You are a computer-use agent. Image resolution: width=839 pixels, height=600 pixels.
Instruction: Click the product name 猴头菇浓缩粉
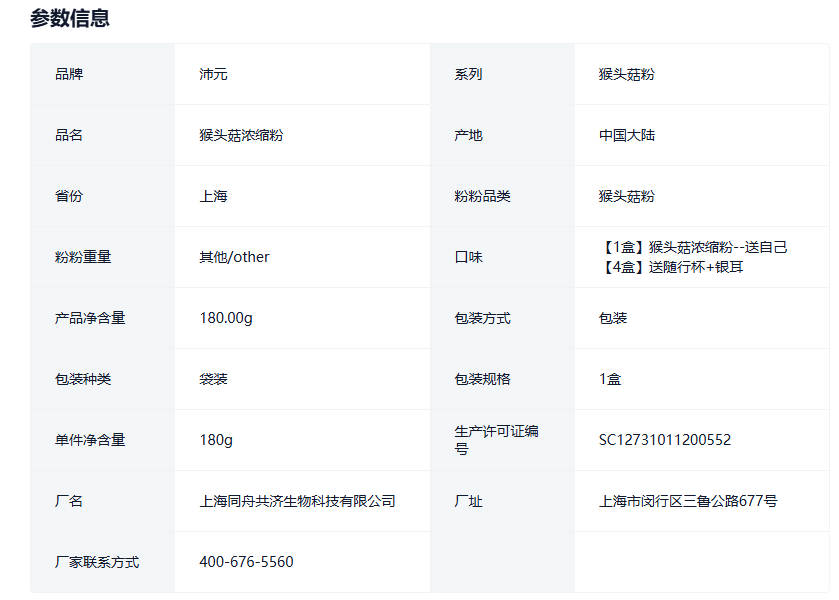[241, 135]
